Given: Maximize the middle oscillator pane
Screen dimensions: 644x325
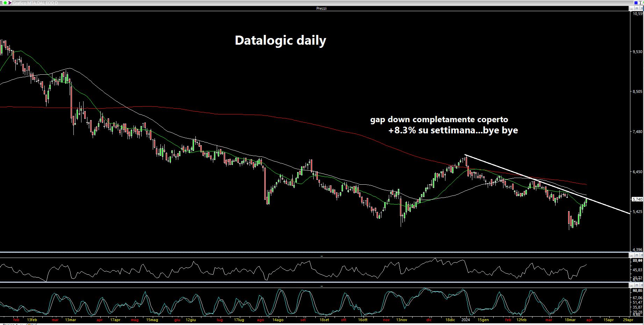Looking at the screenshot, I should 637,255.
